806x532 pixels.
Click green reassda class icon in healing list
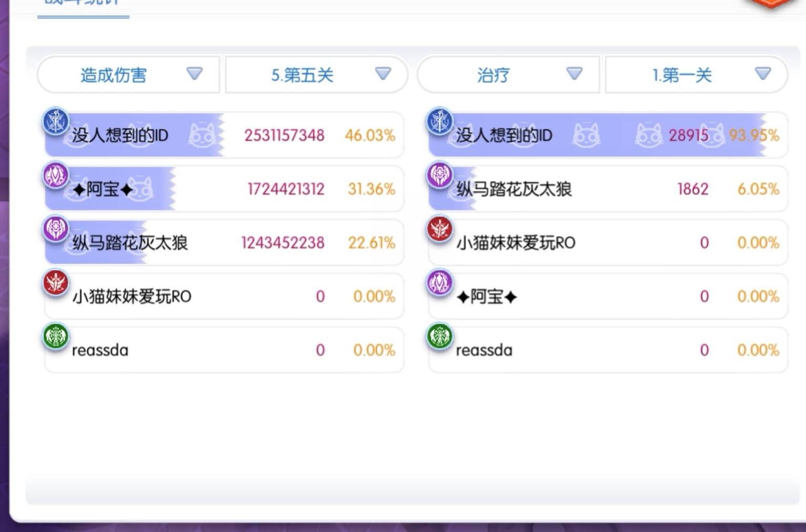(439, 336)
